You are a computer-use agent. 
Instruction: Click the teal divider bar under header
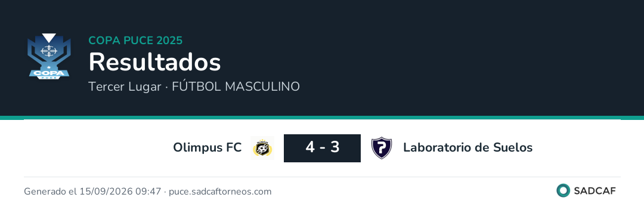click(x=322, y=118)
